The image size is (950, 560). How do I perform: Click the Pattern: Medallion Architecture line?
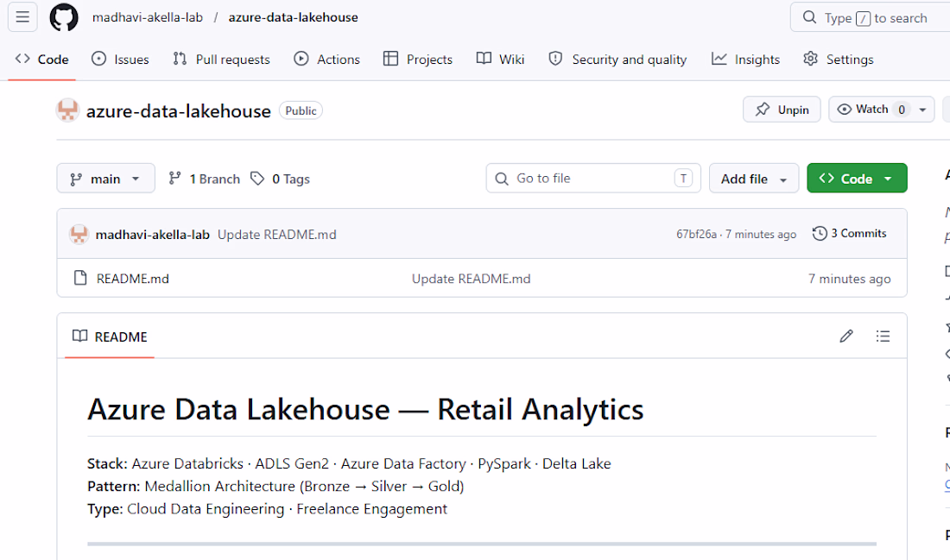(x=275, y=486)
